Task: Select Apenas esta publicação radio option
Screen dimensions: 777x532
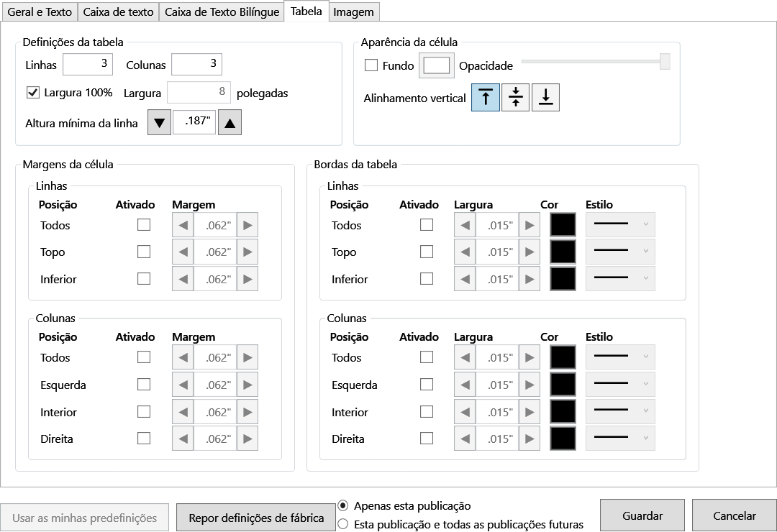Action: 343,505
